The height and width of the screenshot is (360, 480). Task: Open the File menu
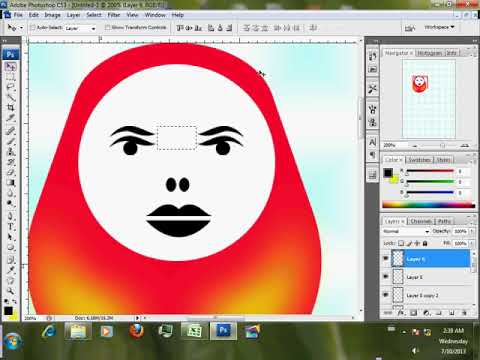coord(18,15)
